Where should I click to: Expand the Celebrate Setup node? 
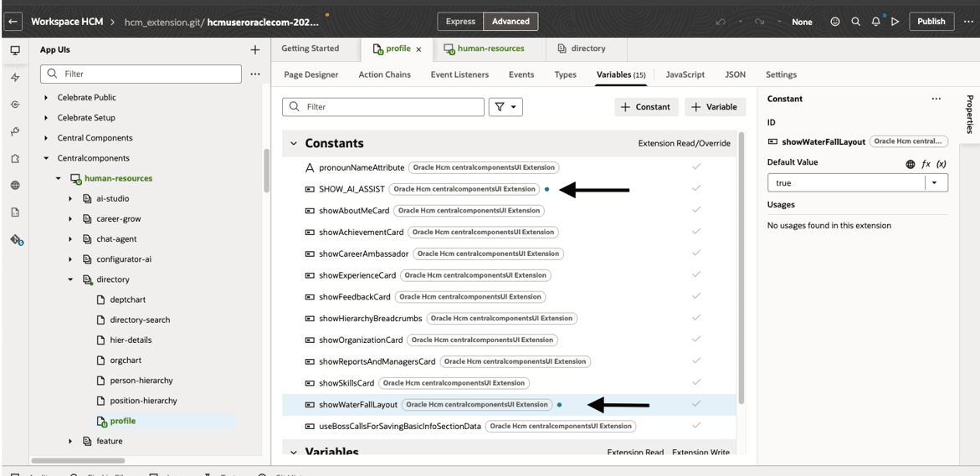tap(46, 118)
